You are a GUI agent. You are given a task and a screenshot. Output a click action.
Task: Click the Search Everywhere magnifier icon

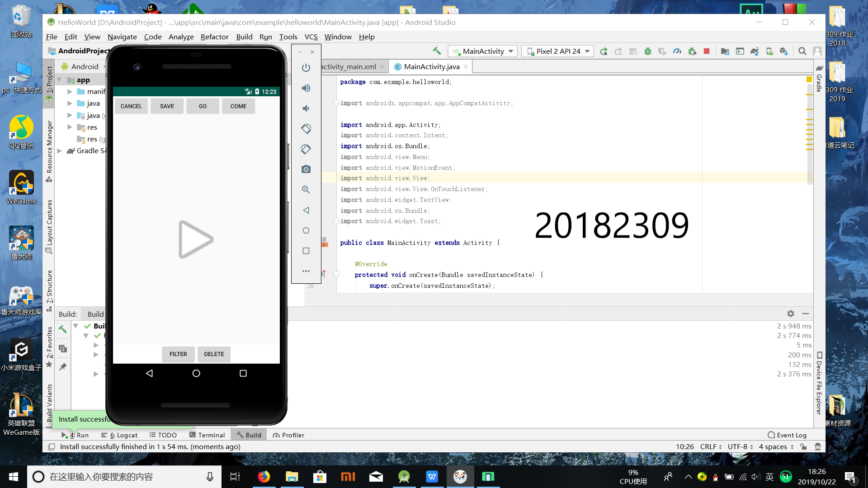tap(802, 51)
